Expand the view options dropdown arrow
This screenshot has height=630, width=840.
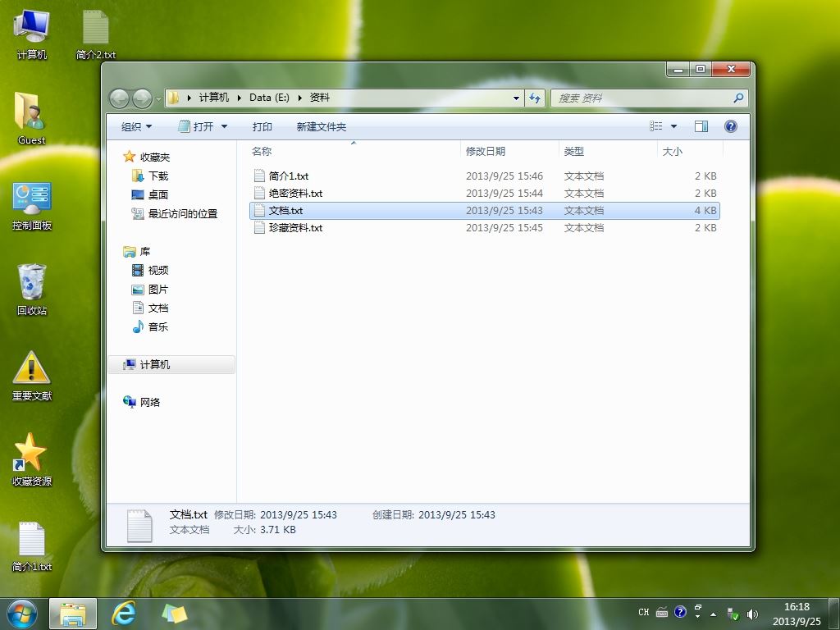click(x=674, y=126)
